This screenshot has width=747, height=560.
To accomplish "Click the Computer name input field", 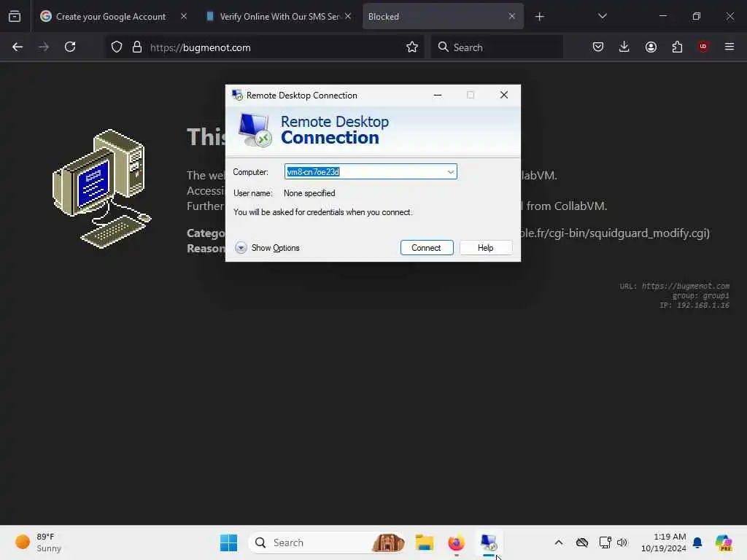I will coord(371,172).
